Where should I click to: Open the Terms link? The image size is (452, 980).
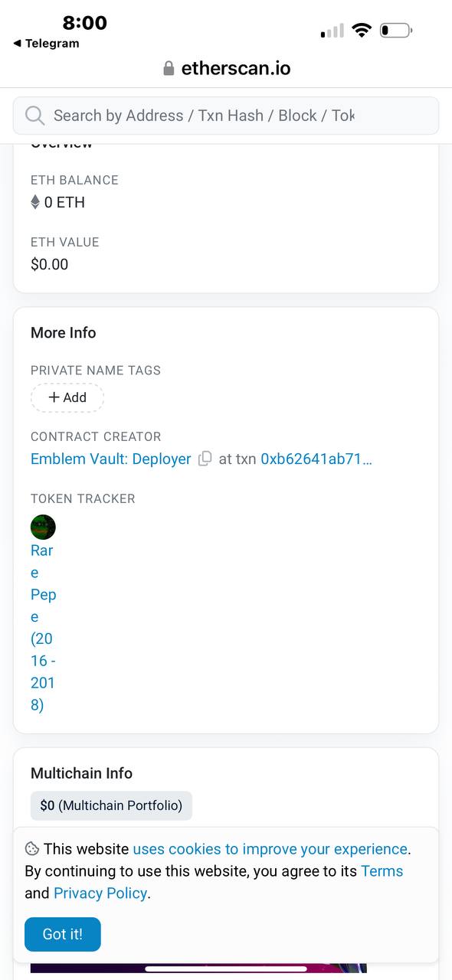[382, 871]
